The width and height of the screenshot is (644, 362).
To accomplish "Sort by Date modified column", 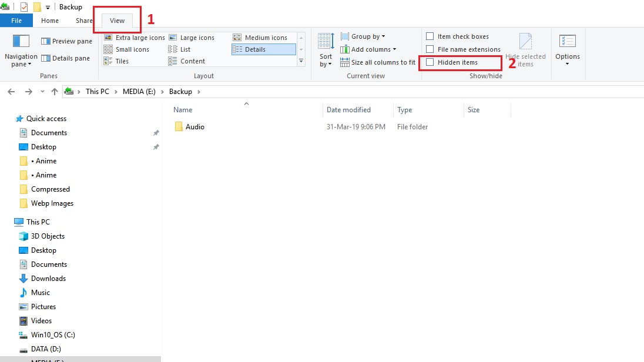I will [x=348, y=110].
